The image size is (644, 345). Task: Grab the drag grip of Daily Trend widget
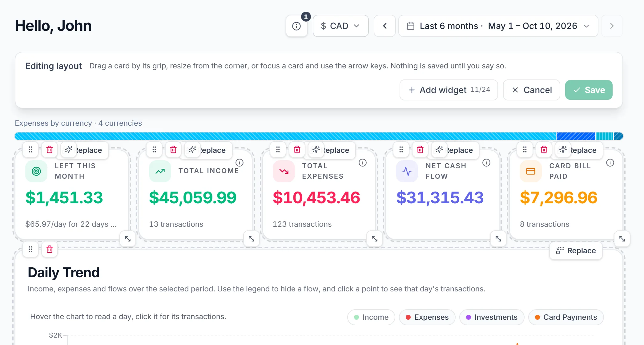tap(30, 249)
